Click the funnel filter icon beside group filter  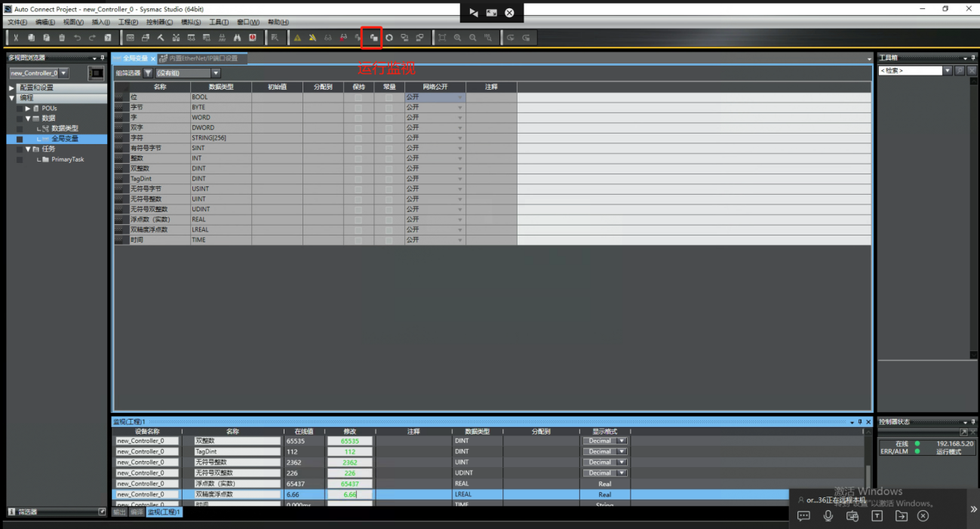tap(148, 73)
